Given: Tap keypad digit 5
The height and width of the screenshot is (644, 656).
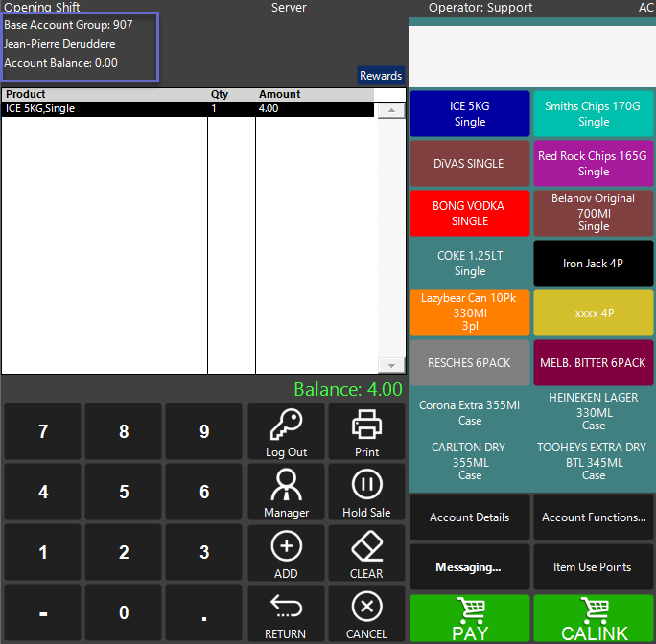Looking at the screenshot, I should tap(124, 492).
